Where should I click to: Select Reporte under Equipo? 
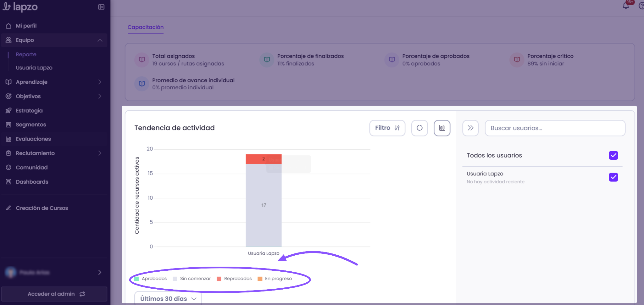pyautogui.click(x=26, y=54)
